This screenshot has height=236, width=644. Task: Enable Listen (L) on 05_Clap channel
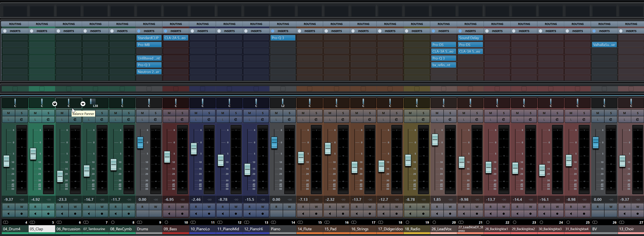35,119
